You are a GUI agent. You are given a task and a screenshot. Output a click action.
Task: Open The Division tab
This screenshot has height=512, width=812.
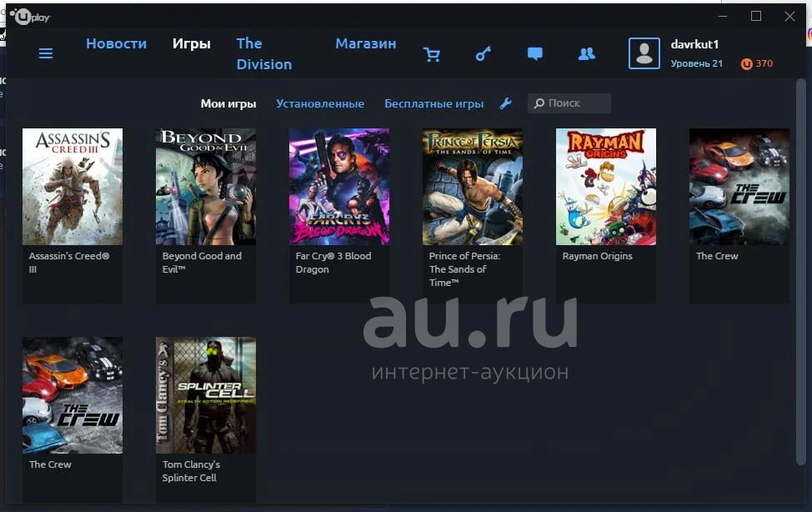[264, 54]
